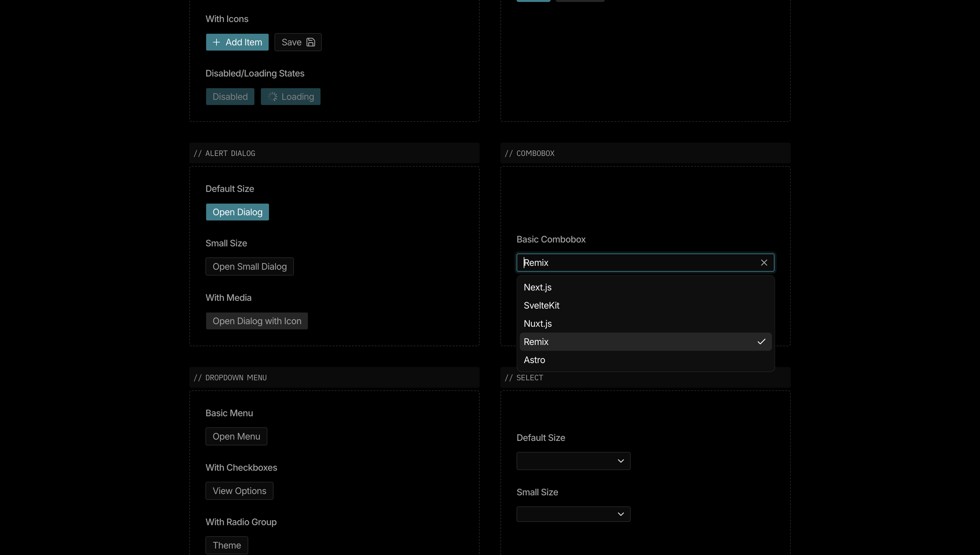Image resolution: width=980 pixels, height=555 pixels.
Task: Open the Theme radio group menu
Action: 227,546
